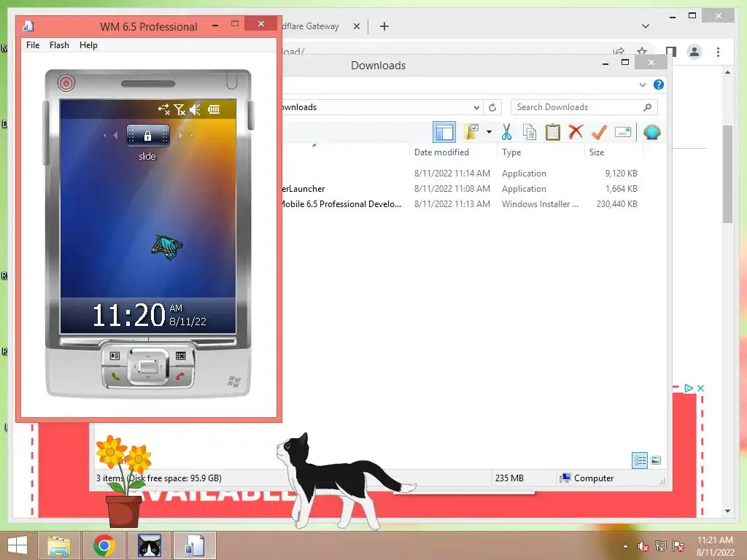Click the orange checkmark icon
This screenshot has height=560, width=747.
click(x=599, y=132)
